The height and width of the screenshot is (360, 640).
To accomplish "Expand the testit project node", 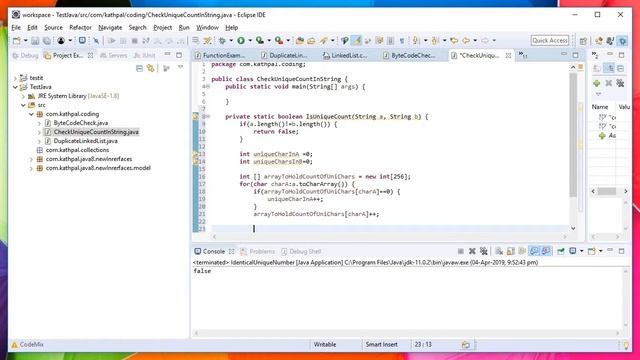I will click(16, 78).
